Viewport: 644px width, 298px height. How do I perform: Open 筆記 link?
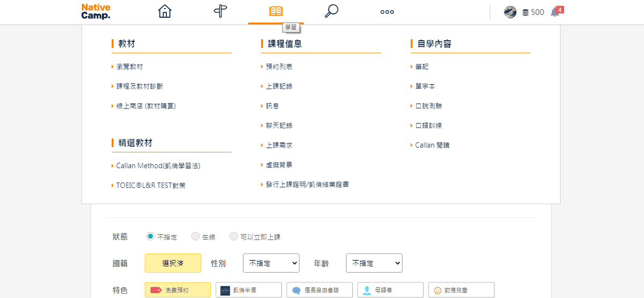[x=422, y=67]
